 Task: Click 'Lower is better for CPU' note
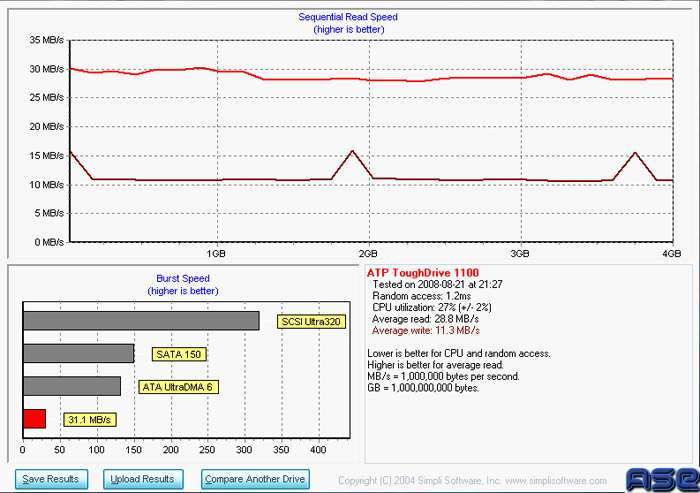point(459,353)
